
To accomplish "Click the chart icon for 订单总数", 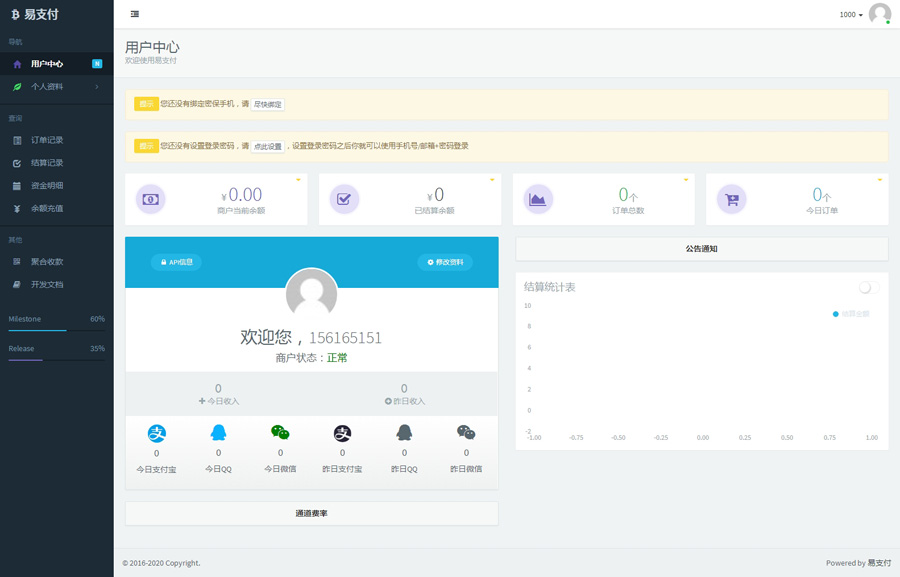I will [x=538, y=199].
